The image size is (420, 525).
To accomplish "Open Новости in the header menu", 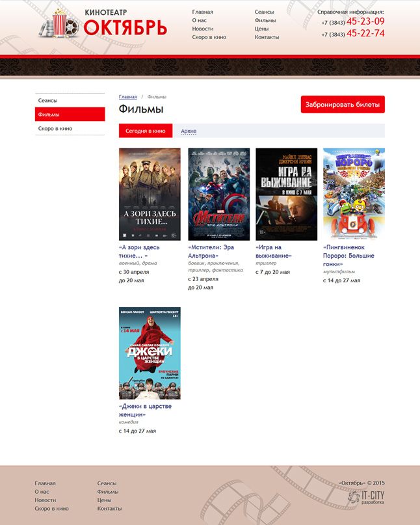I will tap(202, 29).
